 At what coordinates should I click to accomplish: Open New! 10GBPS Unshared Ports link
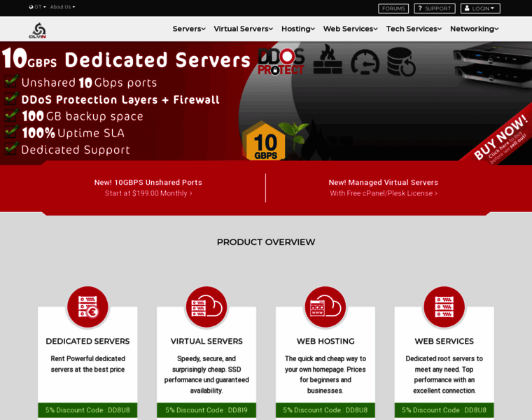(x=148, y=182)
